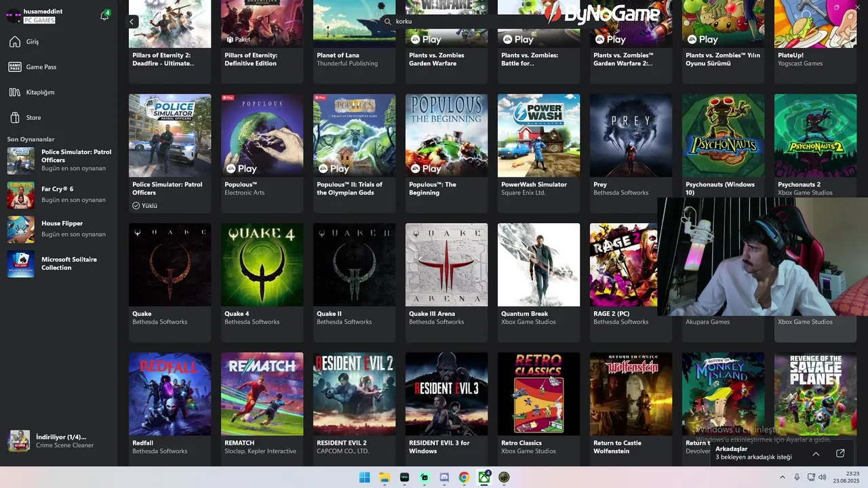
Task: Click CAPCOM CO., LTD. publisher text
Action: coord(342,451)
